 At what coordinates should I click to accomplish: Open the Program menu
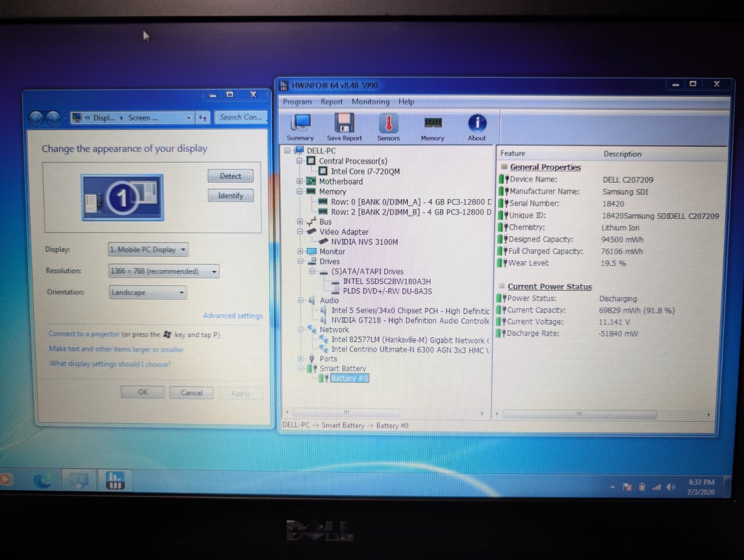coord(297,101)
